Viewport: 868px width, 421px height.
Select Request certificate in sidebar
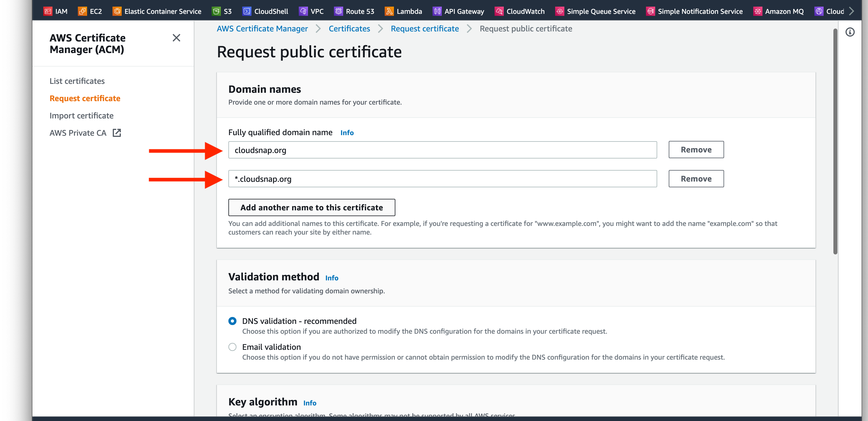click(x=85, y=98)
